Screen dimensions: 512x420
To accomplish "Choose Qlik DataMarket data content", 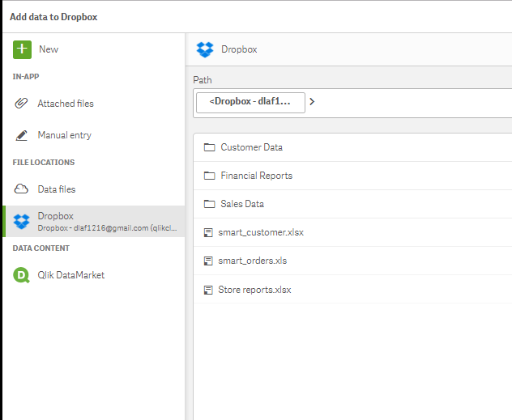I will [70, 275].
